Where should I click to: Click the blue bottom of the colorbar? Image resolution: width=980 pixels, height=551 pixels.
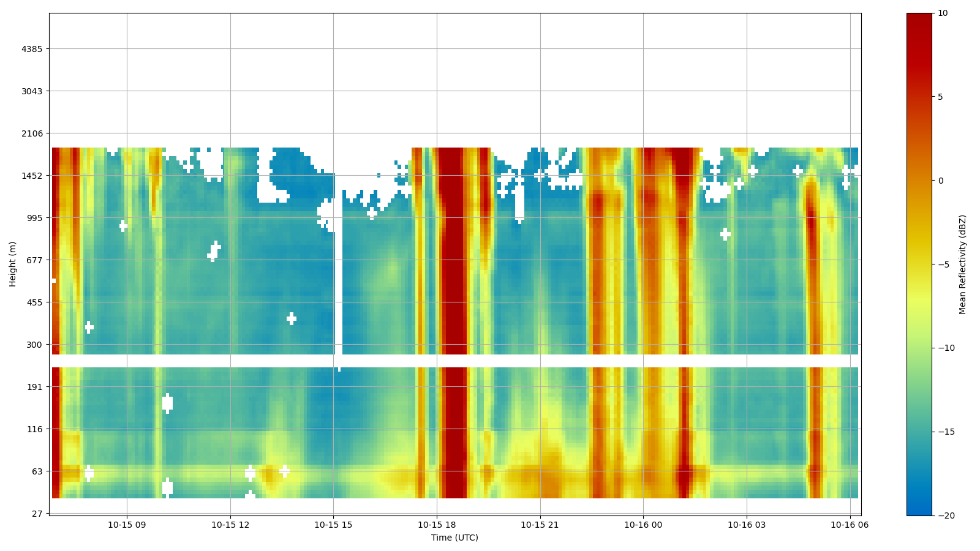[x=919, y=509]
